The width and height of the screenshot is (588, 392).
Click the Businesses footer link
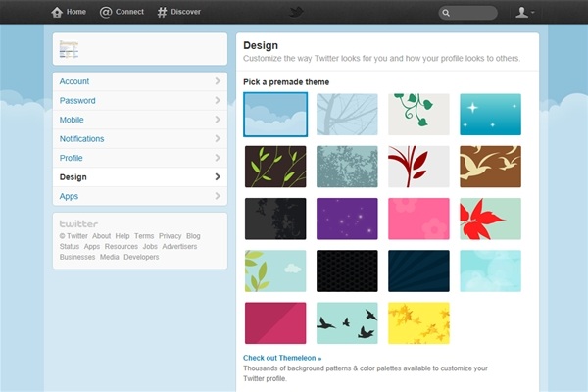click(77, 257)
